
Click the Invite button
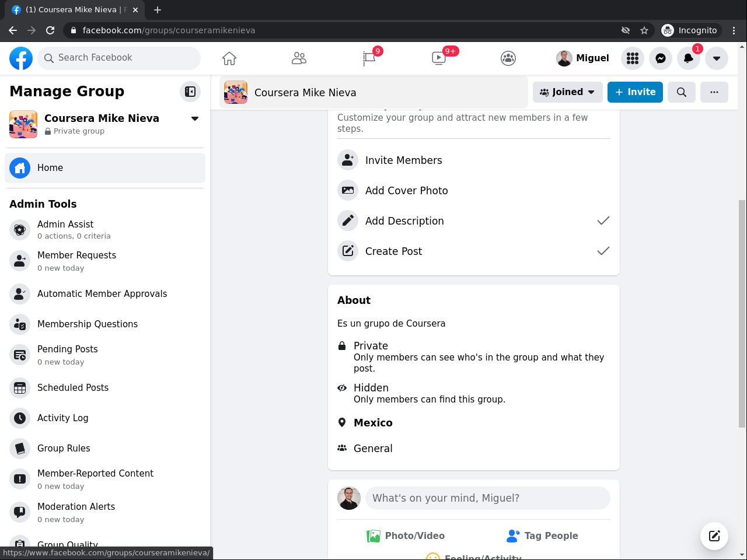[x=635, y=92]
